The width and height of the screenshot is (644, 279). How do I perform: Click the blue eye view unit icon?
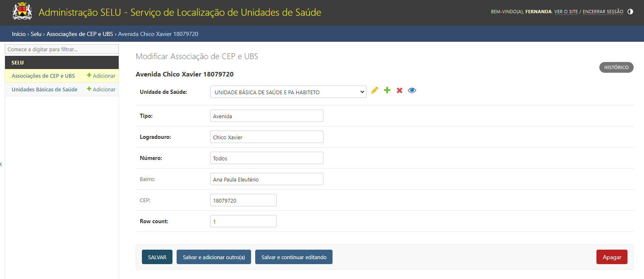412,91
